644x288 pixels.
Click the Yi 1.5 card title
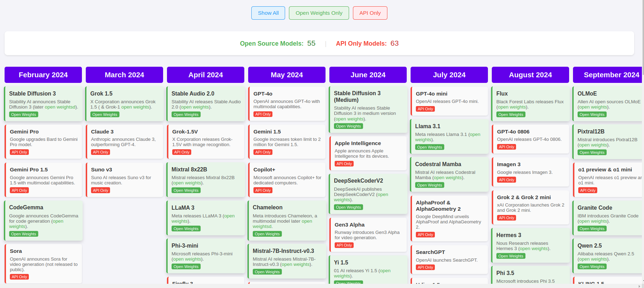[341, 262]
